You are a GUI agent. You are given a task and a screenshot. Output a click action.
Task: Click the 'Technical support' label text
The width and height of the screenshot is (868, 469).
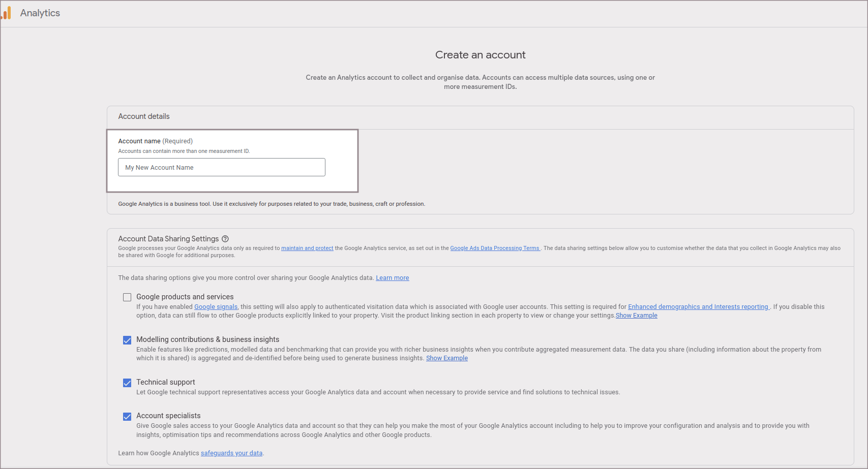pos(165,382)
